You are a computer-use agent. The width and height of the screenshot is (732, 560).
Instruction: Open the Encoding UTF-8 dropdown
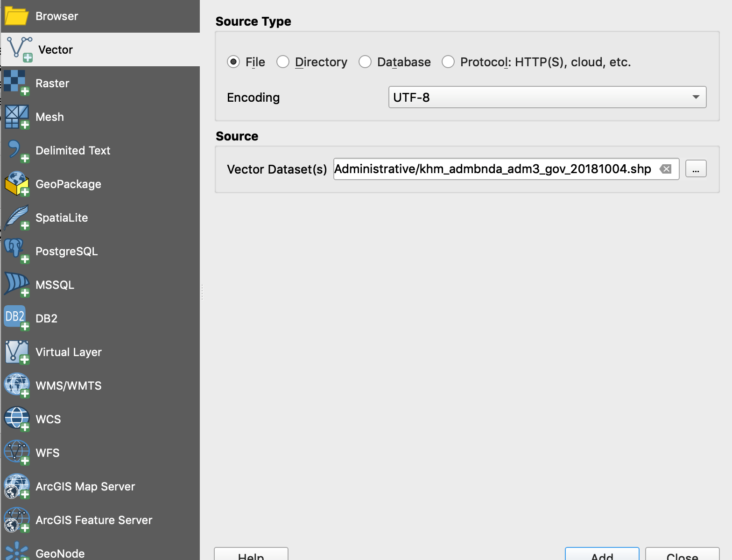tap(547, 97)
